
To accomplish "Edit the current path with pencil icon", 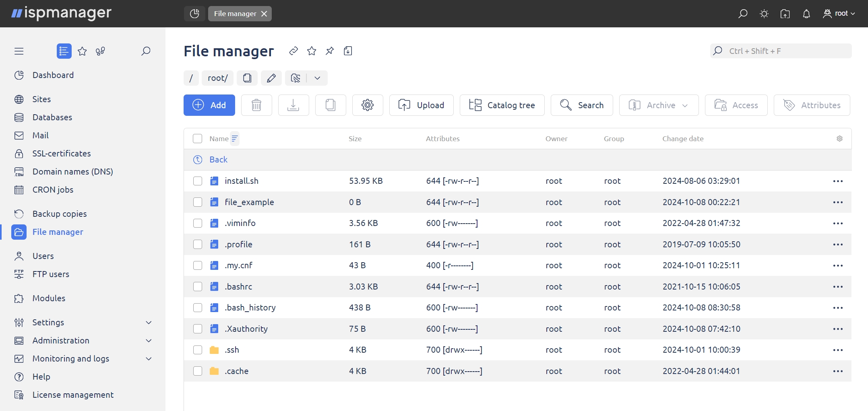I will pyautogui.click(x=271, y=78).
